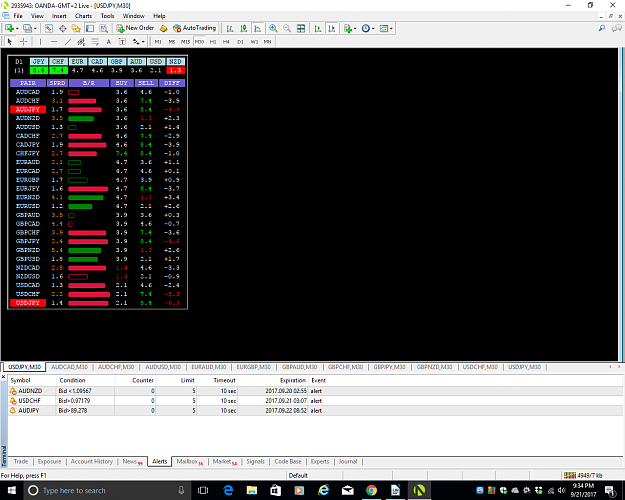
Task: Open the Periods clock dropdown
Action: (368, 28)
